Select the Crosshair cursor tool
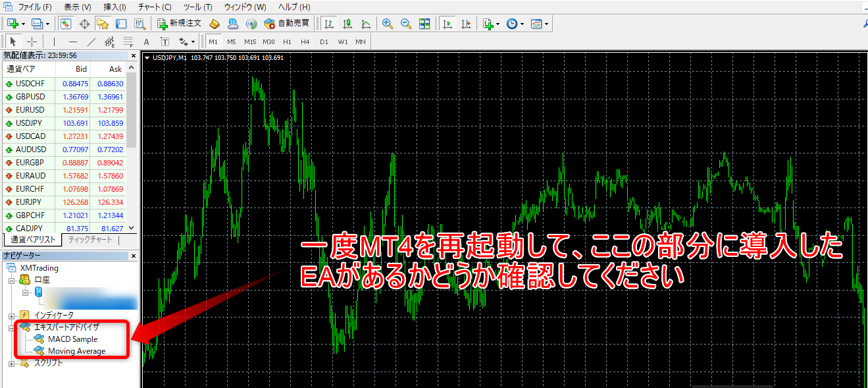Screen dimensions: 868x388 [x=32, y=42]
